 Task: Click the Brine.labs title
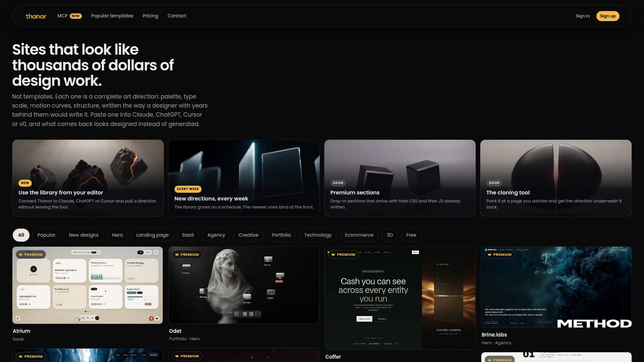494,335
